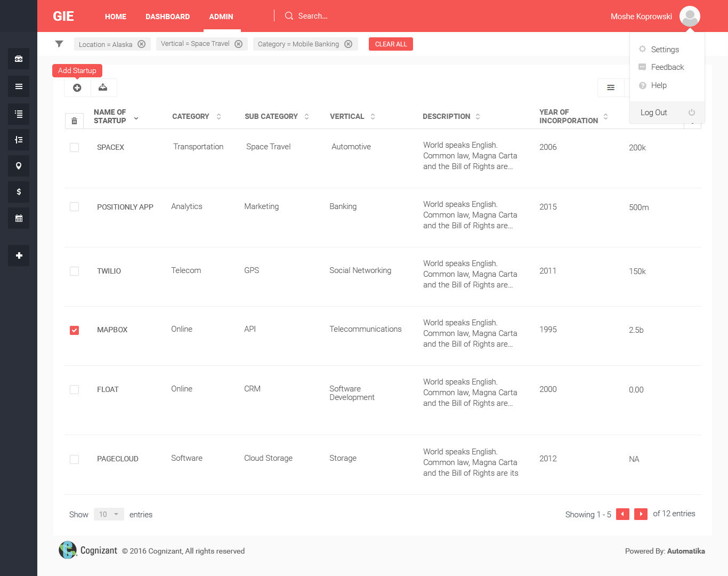
Task: Open the location pin sidebar icon
Action: (19, 166)
